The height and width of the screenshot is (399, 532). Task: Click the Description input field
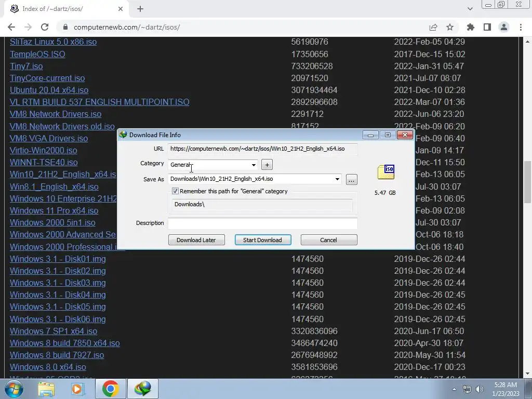coord(262,223)
